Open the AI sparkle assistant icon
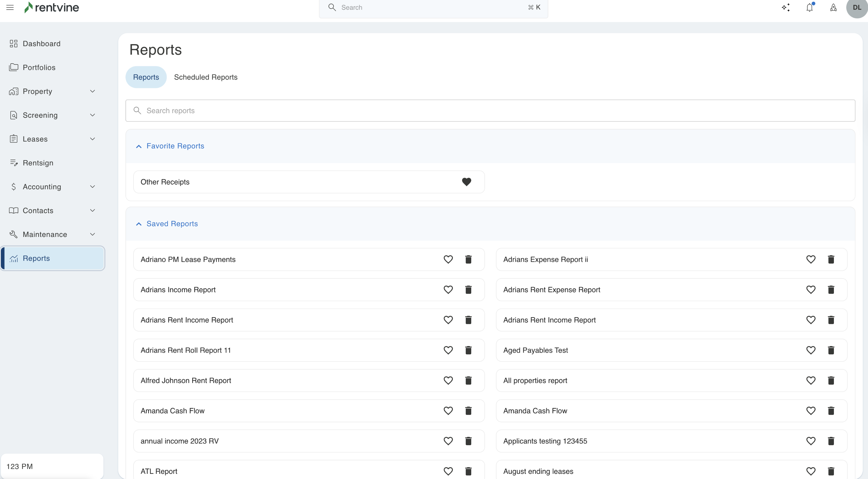This screenshot has width=868, height=479. (x=786, y=7)
